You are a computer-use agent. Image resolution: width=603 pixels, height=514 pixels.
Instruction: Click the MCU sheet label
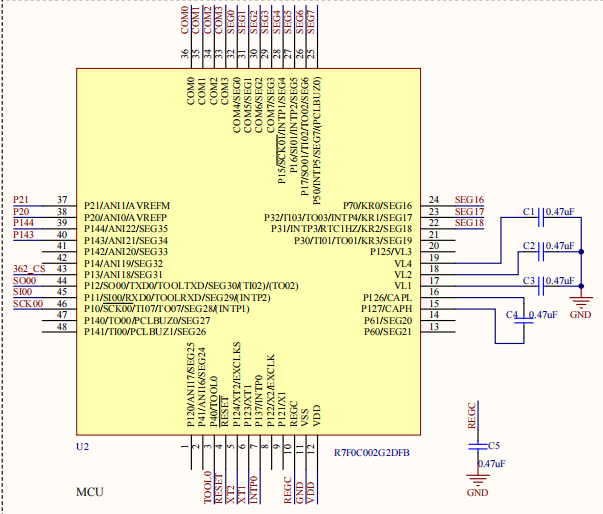90,492
